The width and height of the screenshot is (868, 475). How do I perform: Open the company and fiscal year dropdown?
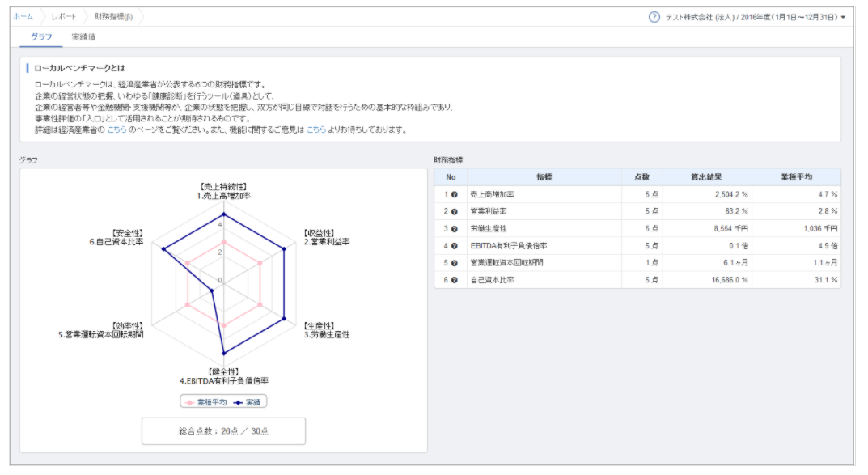754,17
